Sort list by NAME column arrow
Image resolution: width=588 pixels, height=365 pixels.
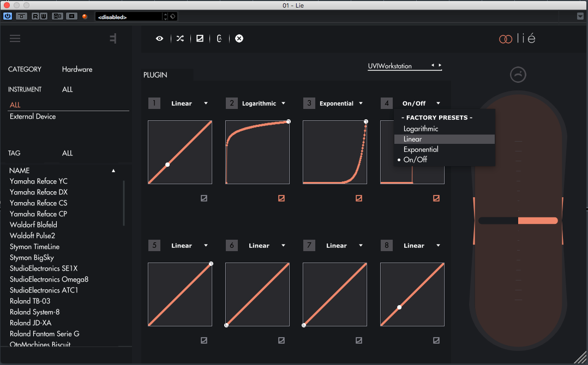[x=113, y=171]
